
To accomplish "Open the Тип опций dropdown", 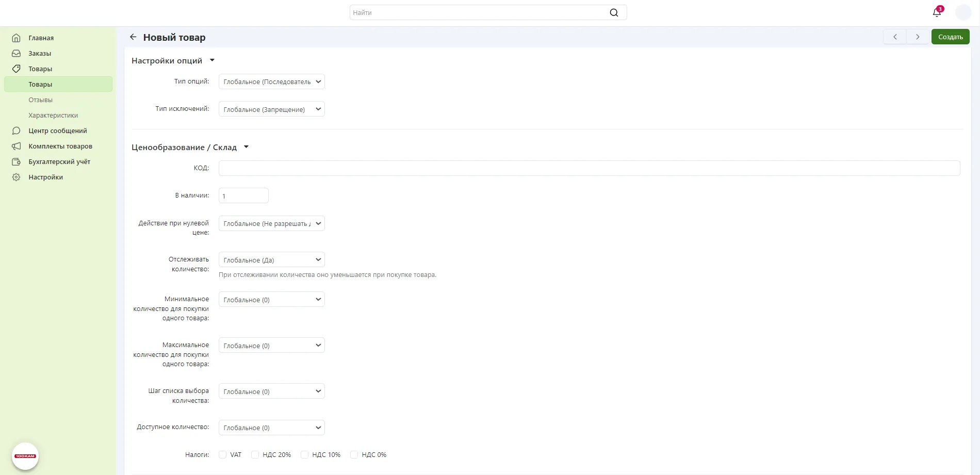I will coord(271,81).
